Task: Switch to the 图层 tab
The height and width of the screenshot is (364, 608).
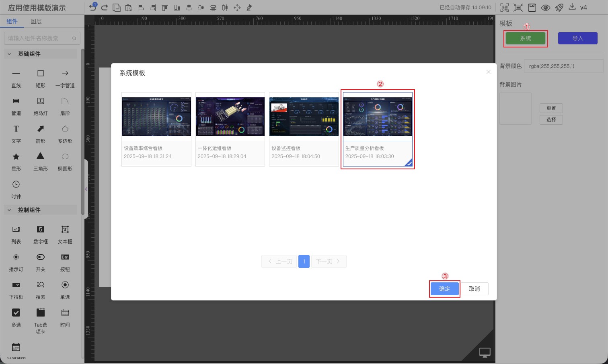Action: coord(36,21)
